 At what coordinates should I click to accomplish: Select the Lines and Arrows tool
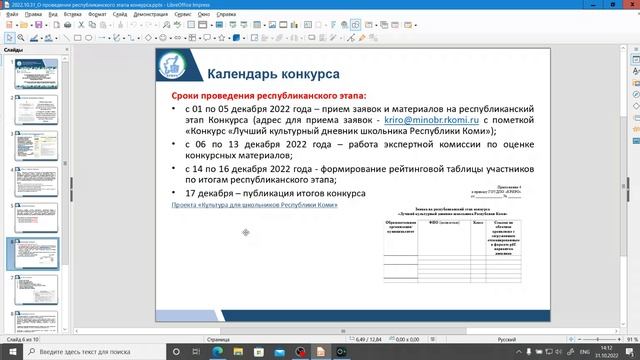102,38
